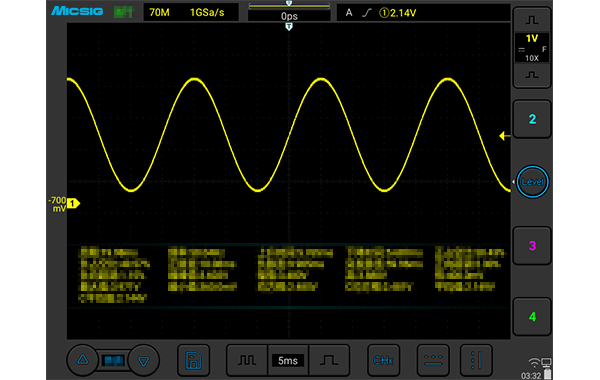The image size is (600, 380).
Task: Increase time base with single-pulse icon
Action: pyautogui.click(x=329, y=360)
